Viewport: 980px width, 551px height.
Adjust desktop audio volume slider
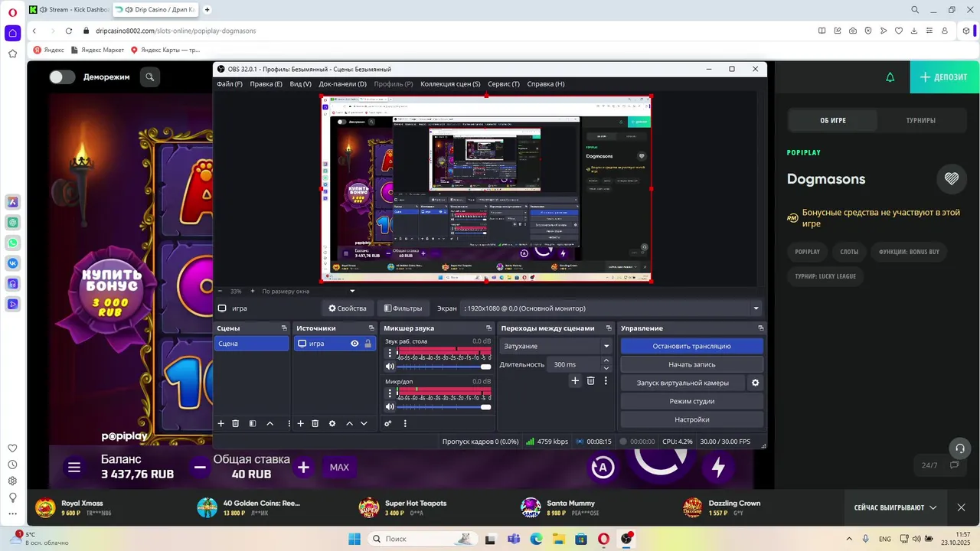[x=444, y=367]
